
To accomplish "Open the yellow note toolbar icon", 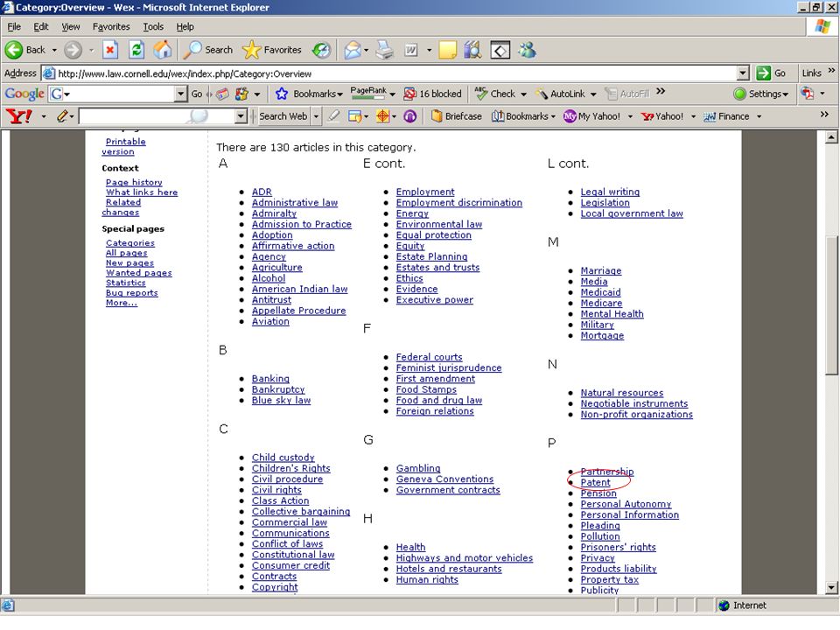I will tap(447, 50).
